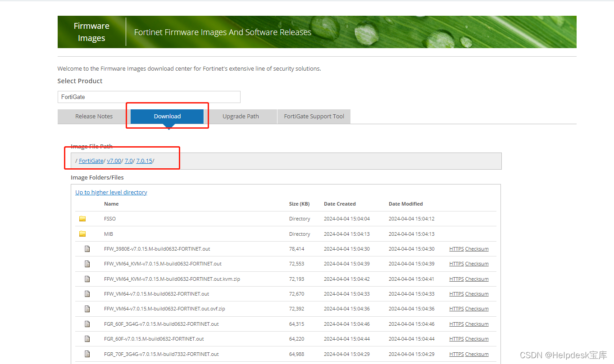Download FFW_VM64 .out file via HTTPS
This screenshot has height=364, width=614.
456,294
